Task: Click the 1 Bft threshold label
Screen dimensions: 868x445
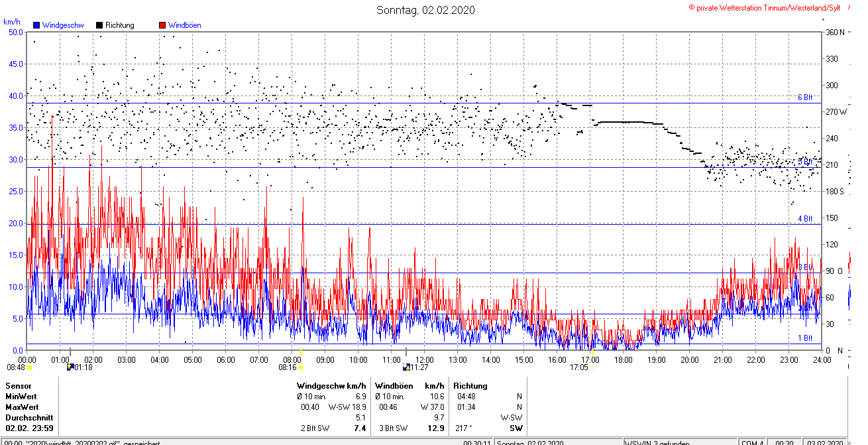Action: tap(804, 338)
